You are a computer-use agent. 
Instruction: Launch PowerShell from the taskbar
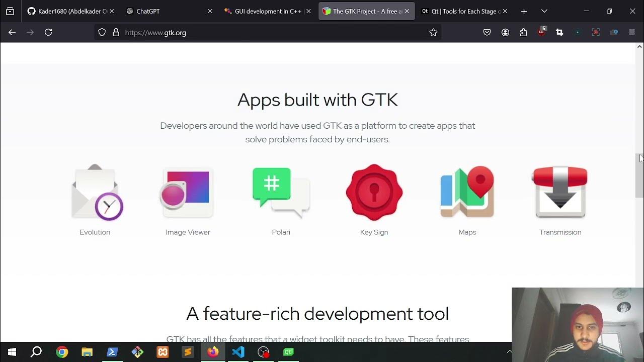pos(112,352)
